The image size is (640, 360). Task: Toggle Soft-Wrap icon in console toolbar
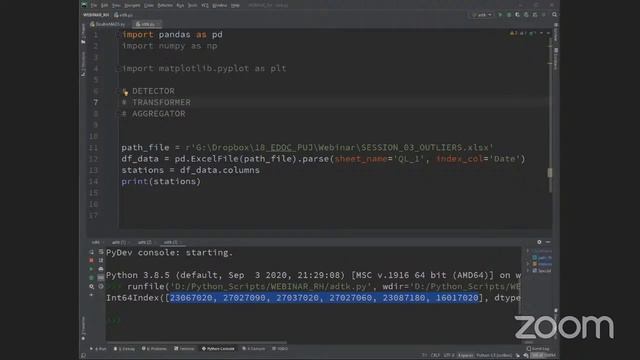[x=101, y=252]
